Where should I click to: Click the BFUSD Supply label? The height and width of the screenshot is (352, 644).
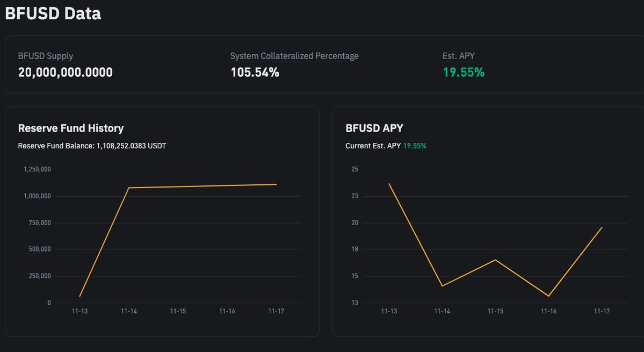pyautogui.click(x=46, y=56)
